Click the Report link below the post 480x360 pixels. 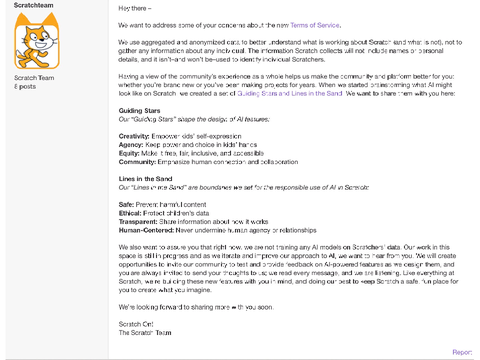coord(462,352)
